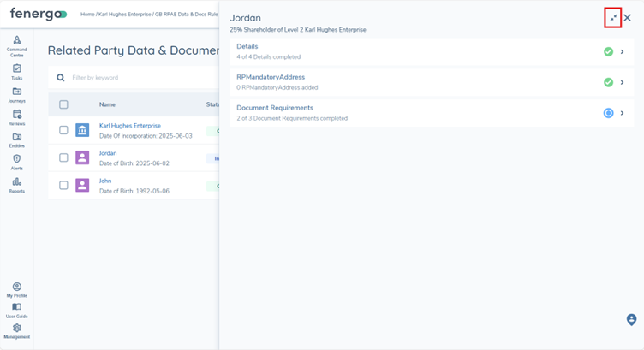This screenshot has width=644, height=350.
Task: Tick the select-all checkbox in the table header
Action: pyautogui.click(x=63, y=104)
